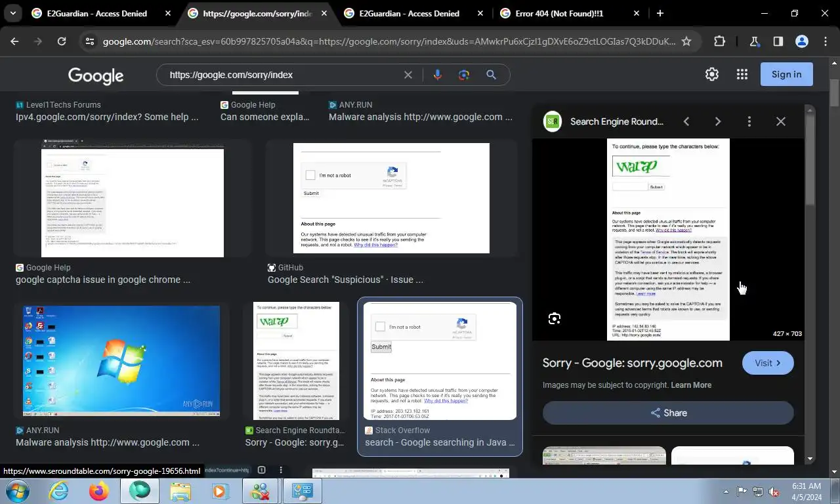This screenshot has width=840, height=504.
Task: Open Google search settings gear
Action: point(712,74)
